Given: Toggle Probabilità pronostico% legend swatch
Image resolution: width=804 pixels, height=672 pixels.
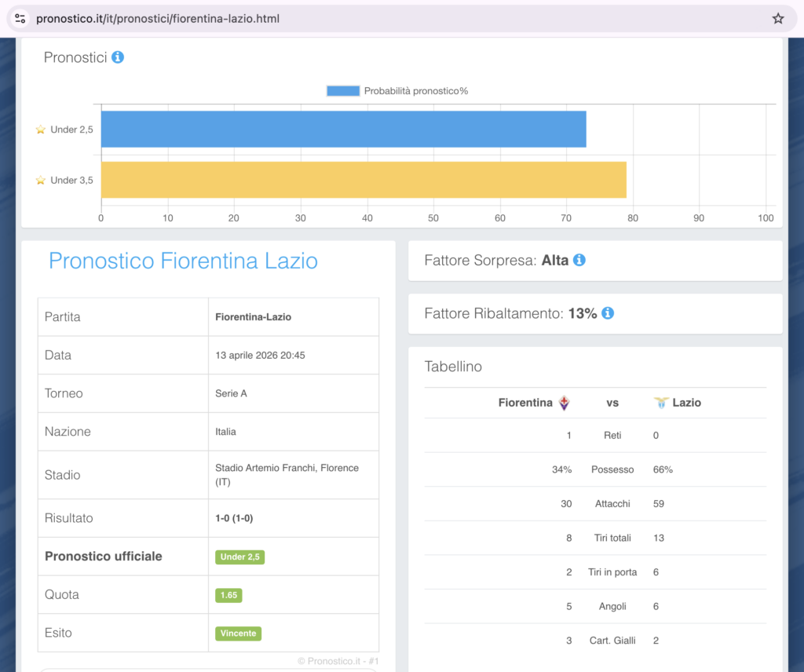Looking at the screenshot, I should click(343, 91).
